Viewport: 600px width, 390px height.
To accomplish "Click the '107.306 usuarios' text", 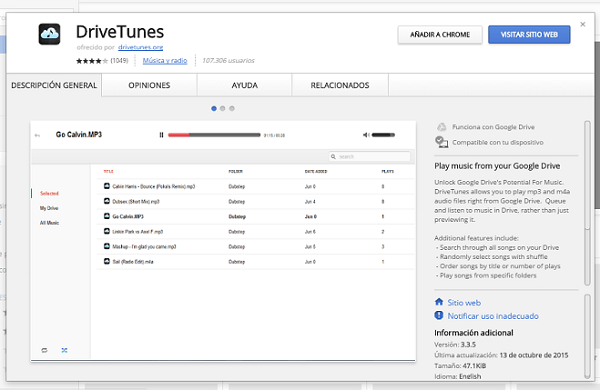I will pyautogui.click(x=228, y=60).
